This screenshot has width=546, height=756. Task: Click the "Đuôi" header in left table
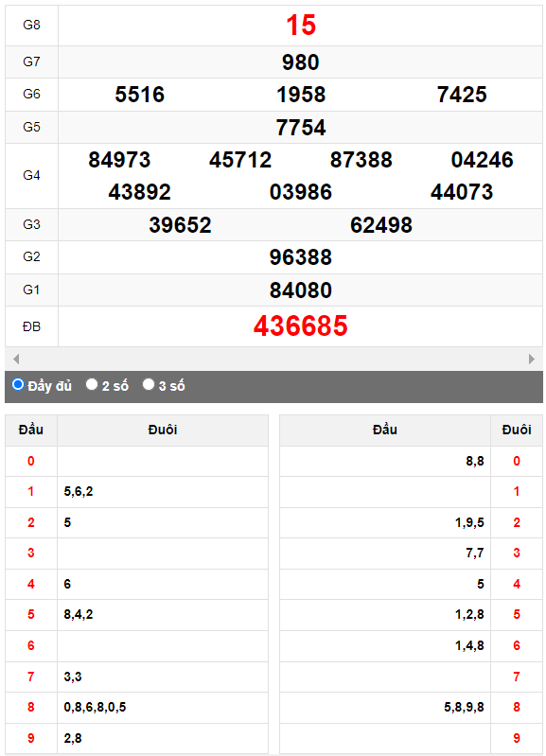click(x=163, y=430)
